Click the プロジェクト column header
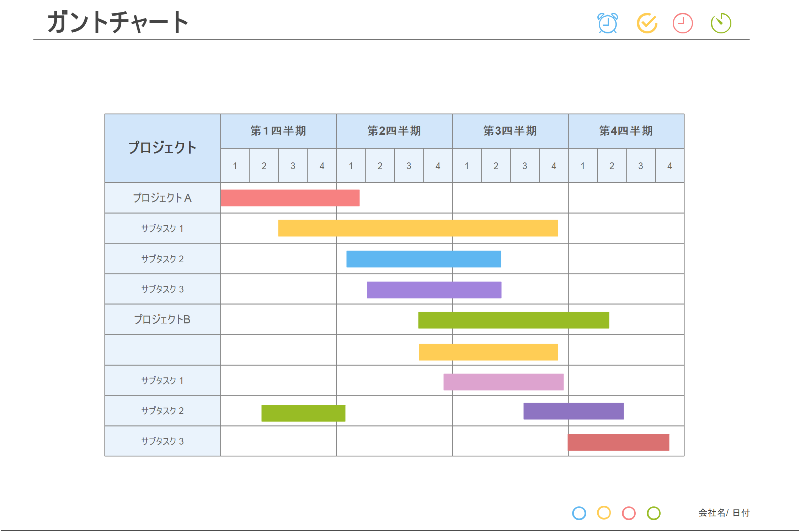800x532 pixels. tap(162, 148)
